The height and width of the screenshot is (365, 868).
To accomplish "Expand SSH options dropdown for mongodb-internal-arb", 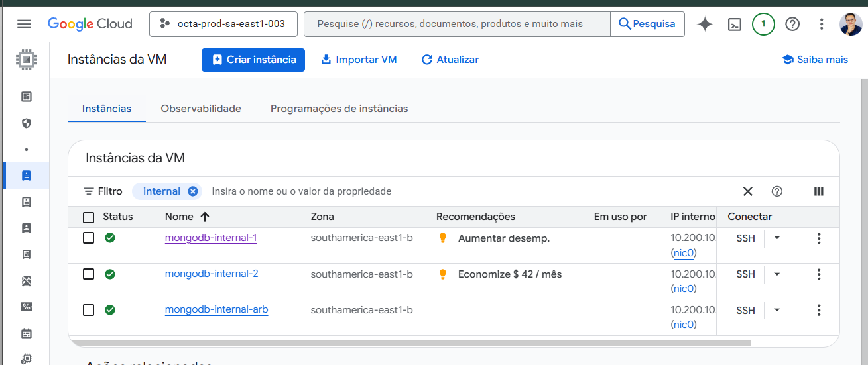I will 777,309.
